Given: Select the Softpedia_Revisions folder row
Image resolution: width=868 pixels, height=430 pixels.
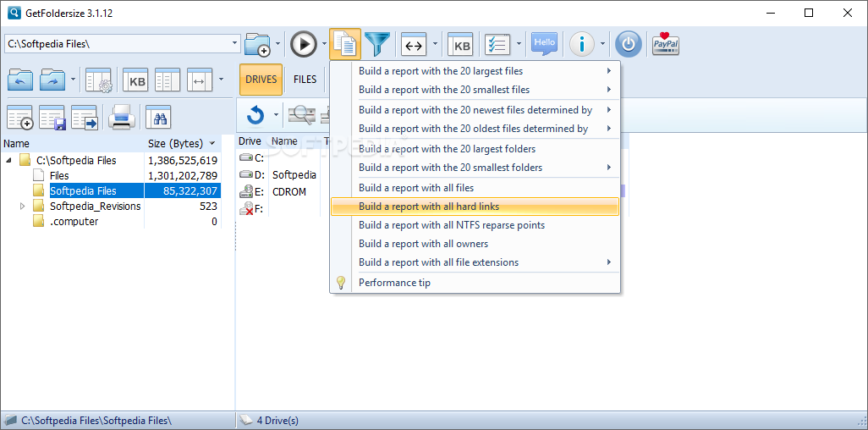Looking at the screenshot, I should (x=110, y=207).
